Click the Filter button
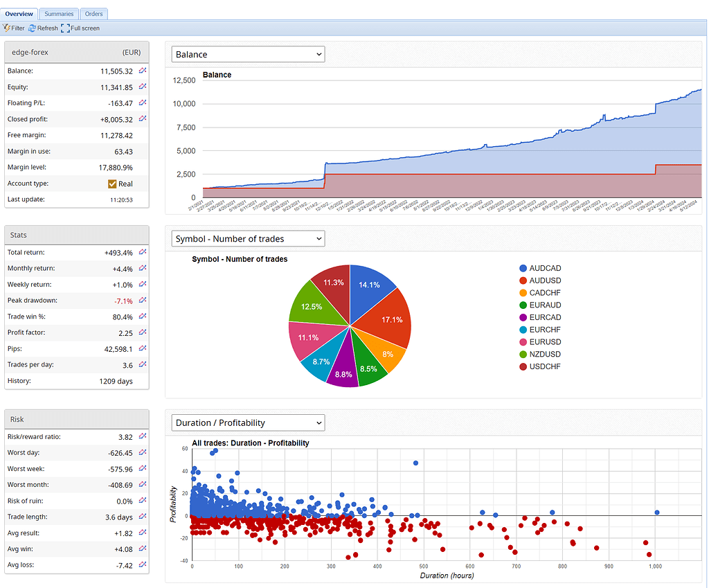The height and width of the screenshot is (588, 709). (14, 28)
